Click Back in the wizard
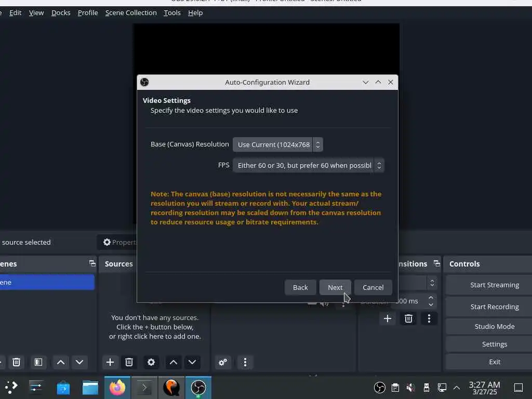This screenshot has height=399, width=532. coord(300,287)
